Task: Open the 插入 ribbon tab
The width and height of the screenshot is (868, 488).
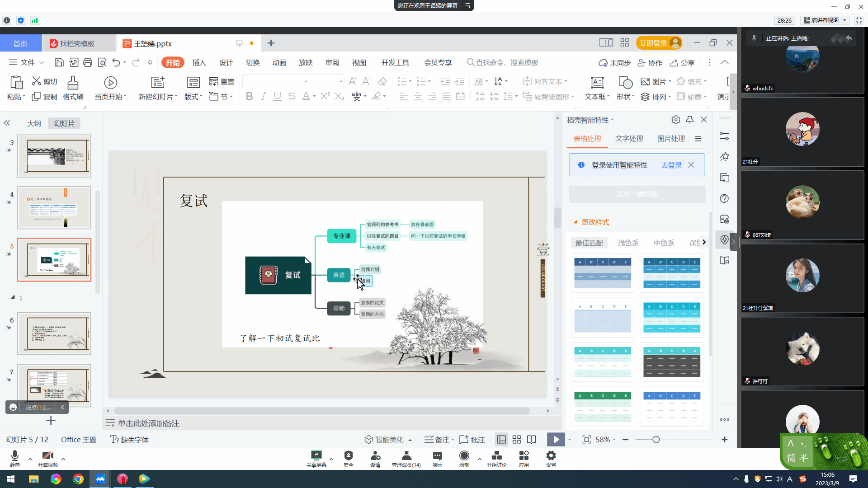Action: pos(199,63)
